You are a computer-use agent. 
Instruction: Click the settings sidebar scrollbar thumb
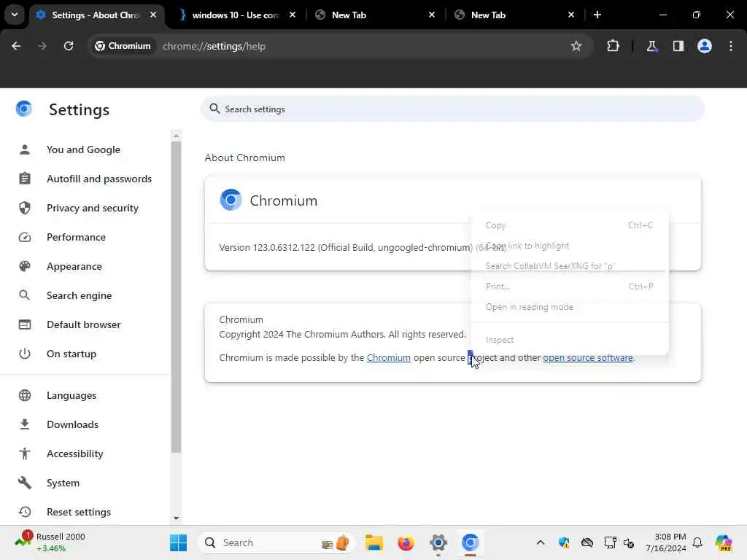(x=176, y=297)
